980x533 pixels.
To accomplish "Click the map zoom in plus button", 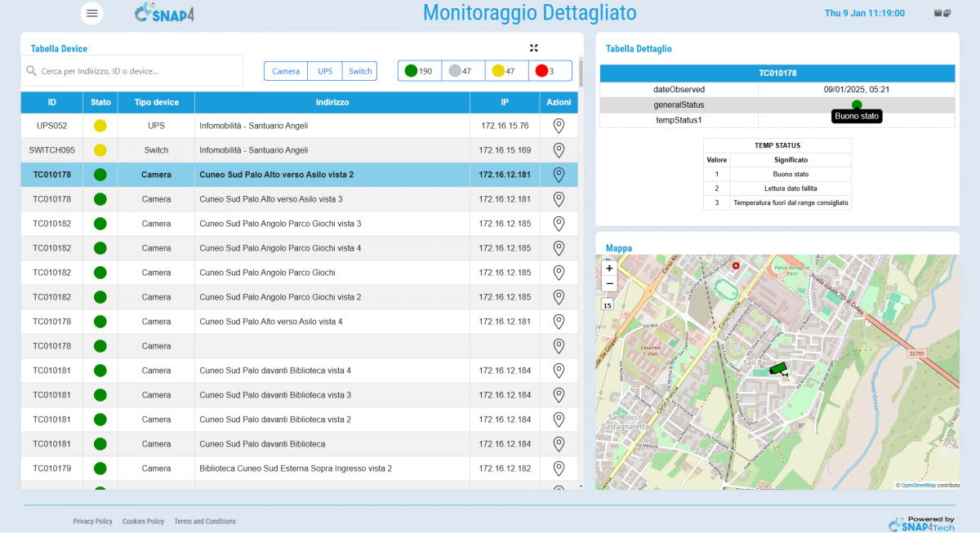I will click(x=609, y=268).
